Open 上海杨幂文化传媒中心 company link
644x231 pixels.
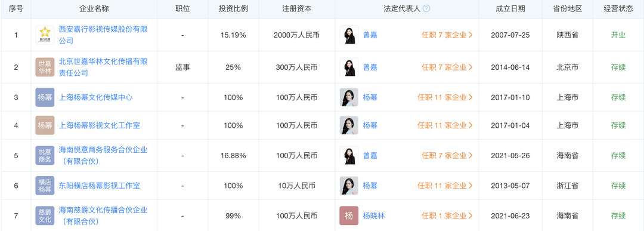(x=95, y=97)
